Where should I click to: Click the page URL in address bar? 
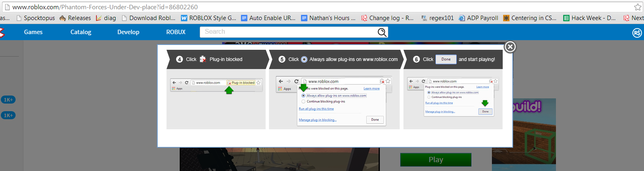click(x=105, y=7)
